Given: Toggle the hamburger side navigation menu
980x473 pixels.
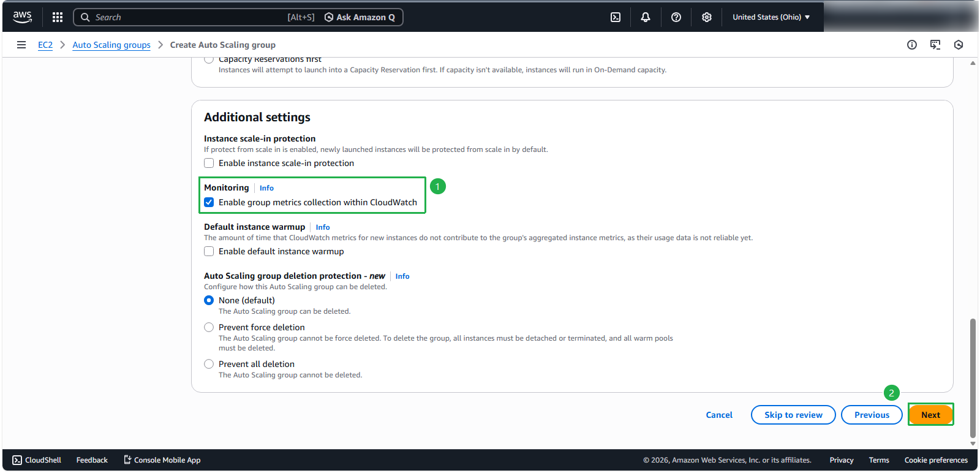Looking at the screenshot, I should [x=21, y=45].
